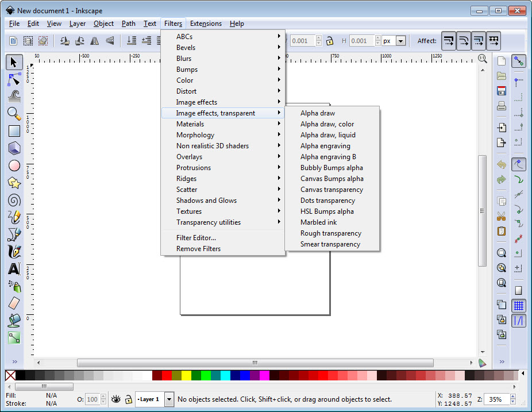
Task: Select the Eraser tool
Action: [14, 303]
